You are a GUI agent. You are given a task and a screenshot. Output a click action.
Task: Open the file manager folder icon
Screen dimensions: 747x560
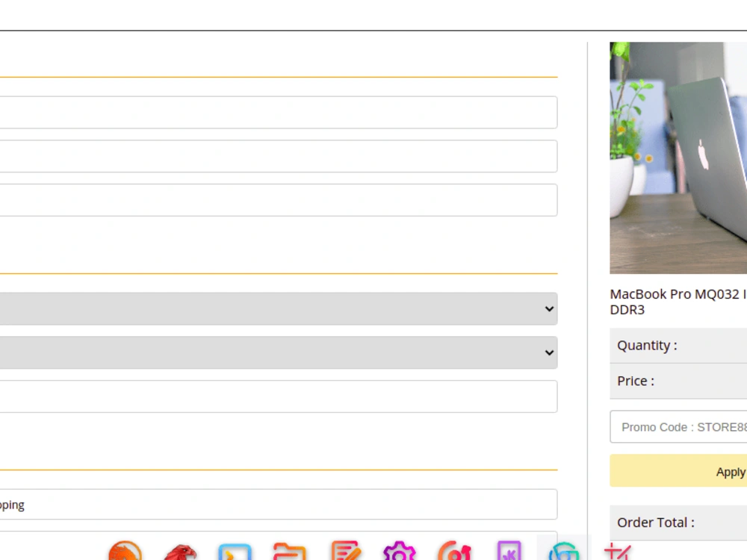coord(290,552)
